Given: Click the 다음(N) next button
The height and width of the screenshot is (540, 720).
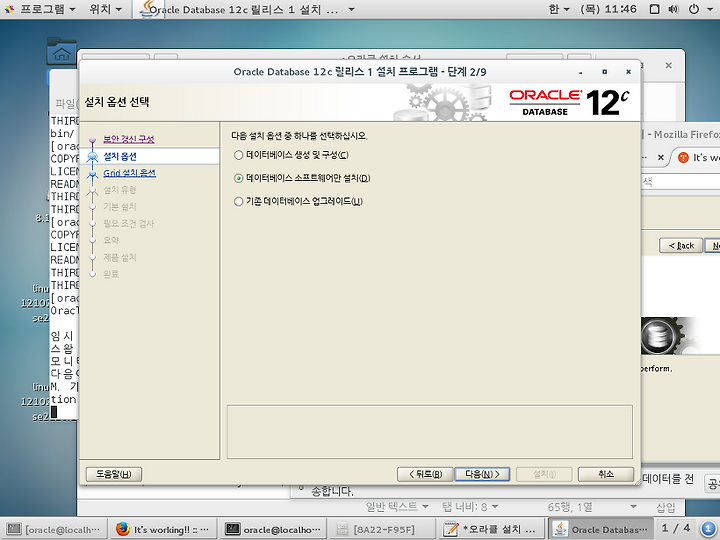Looking at the screenshot, I should click(x=482, y=474).
